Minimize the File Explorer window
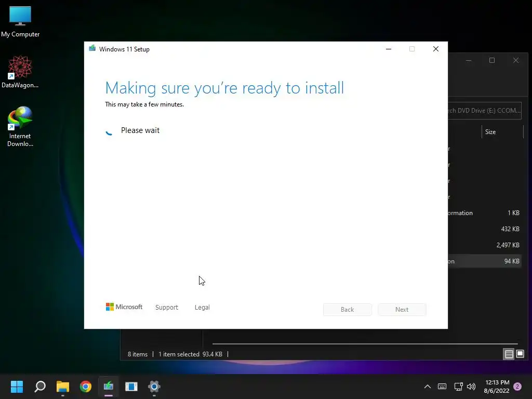 pyautogui.click(x=469, y=60)
